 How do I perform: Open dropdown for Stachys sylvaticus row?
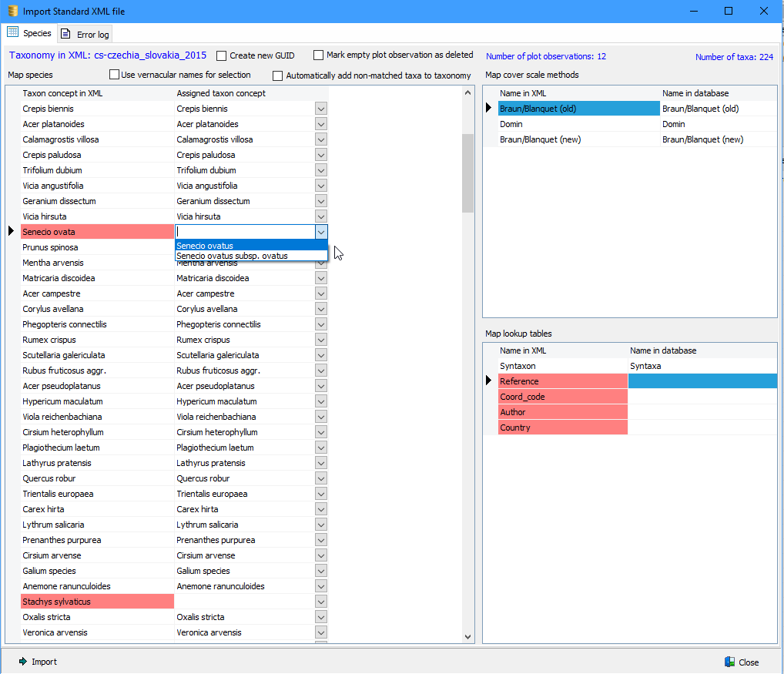click(321, 602)
